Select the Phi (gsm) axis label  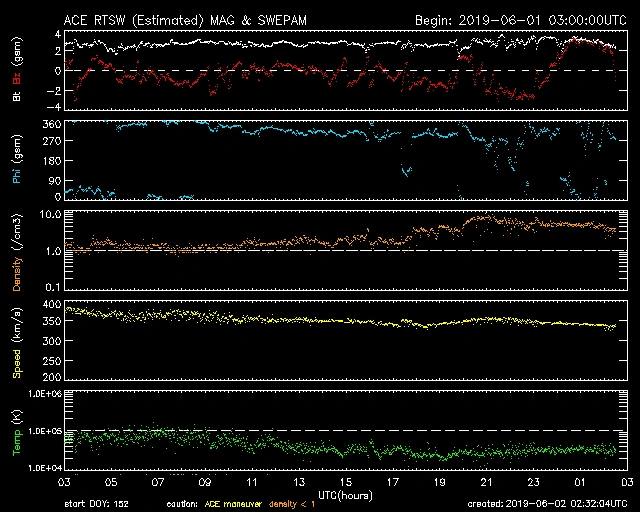(17, 165)
